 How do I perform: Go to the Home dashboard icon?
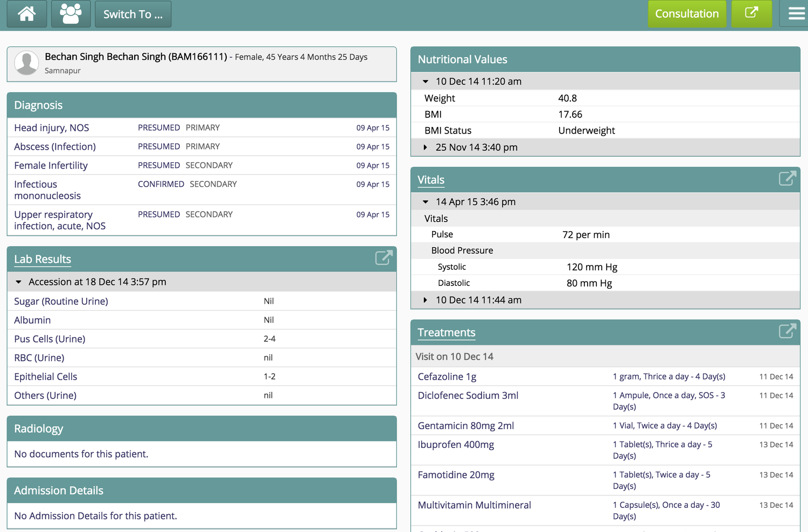[27, 13]
